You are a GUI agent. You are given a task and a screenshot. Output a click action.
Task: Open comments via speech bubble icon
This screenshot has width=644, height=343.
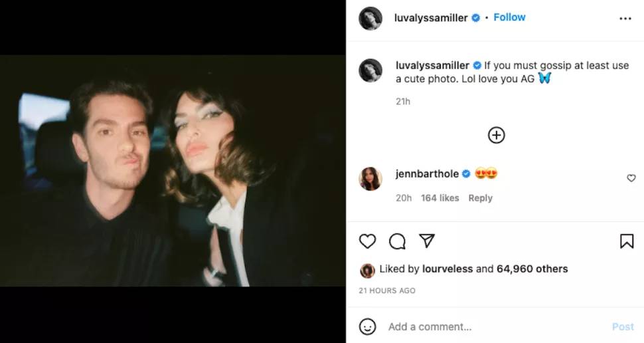(397, 241)
